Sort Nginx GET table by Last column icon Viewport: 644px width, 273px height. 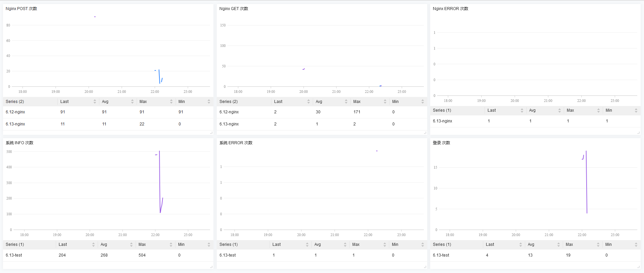308,102
